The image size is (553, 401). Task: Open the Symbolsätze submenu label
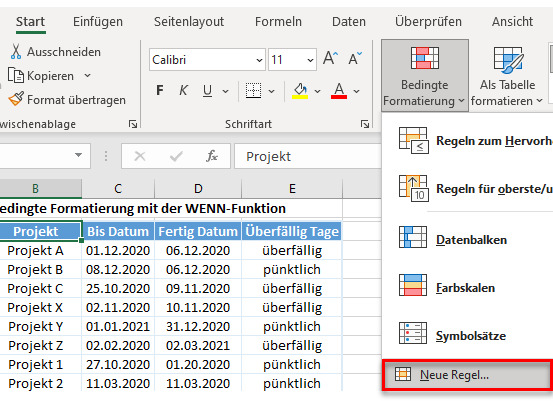[471, 336]
